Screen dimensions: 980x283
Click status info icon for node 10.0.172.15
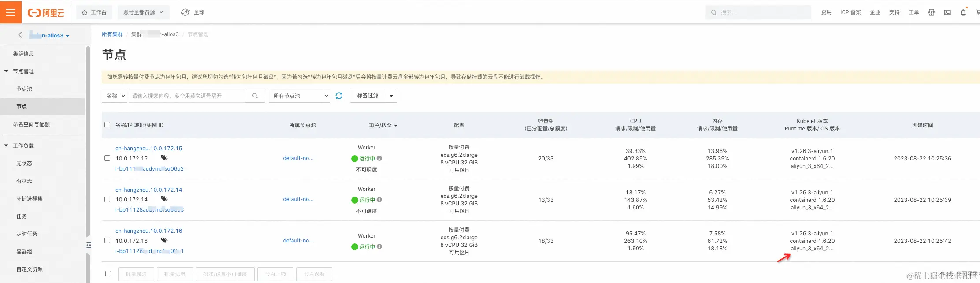click(379, 158)
